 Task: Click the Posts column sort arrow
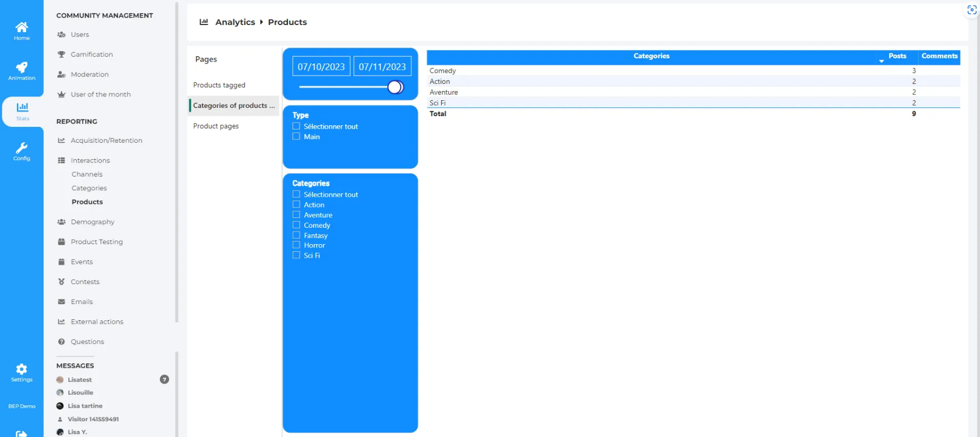[x=881, y=61]
